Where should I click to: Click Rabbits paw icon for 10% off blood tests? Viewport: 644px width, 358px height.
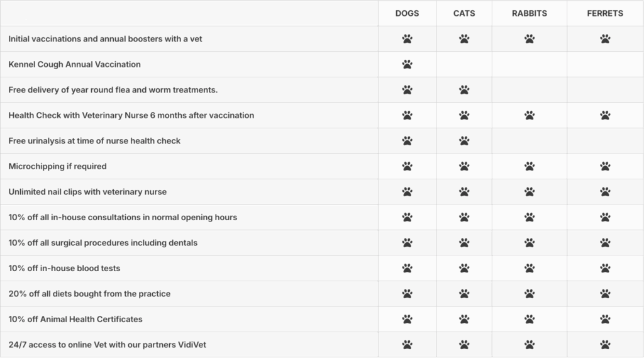tap(530, 268)
